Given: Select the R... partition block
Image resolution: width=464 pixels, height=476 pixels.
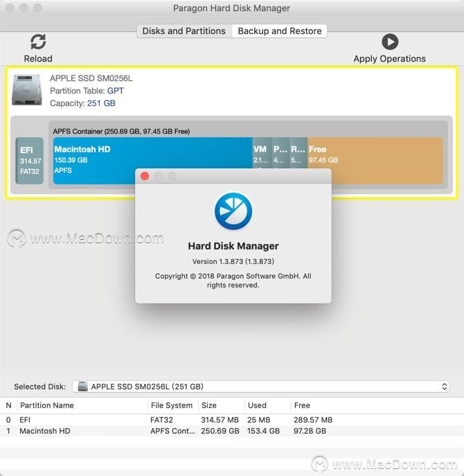Looking at the screenshot, I should pyautogui.click(x=298, y=152).
